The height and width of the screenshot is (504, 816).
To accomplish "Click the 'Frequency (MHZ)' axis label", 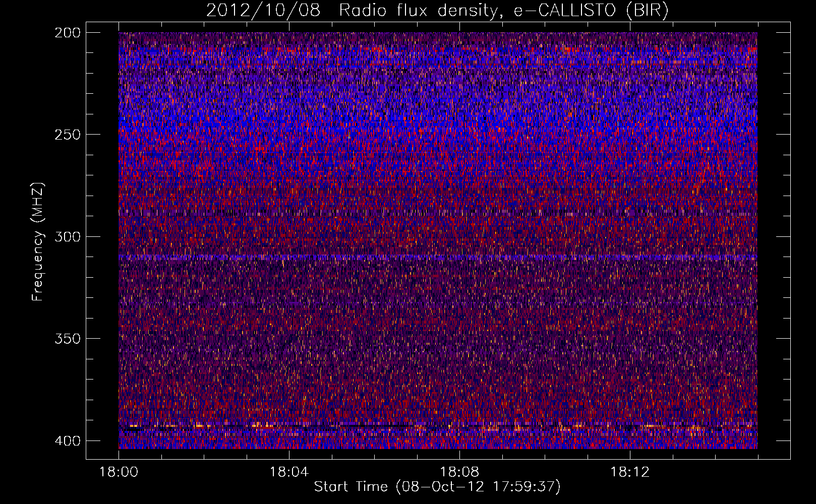I will tap(38, 242).
